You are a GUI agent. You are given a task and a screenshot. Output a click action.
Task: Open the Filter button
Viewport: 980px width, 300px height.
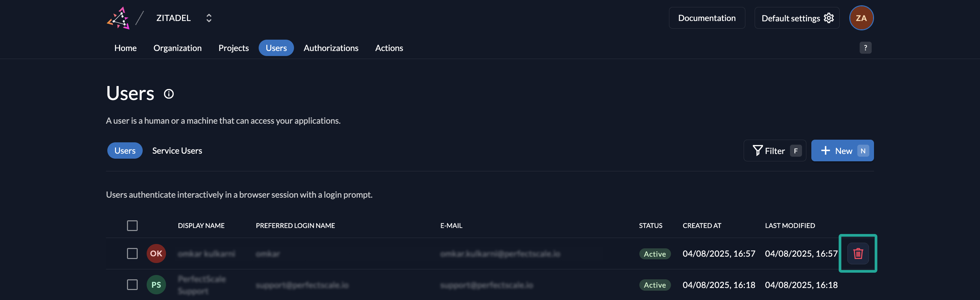(x=775, y=151)
